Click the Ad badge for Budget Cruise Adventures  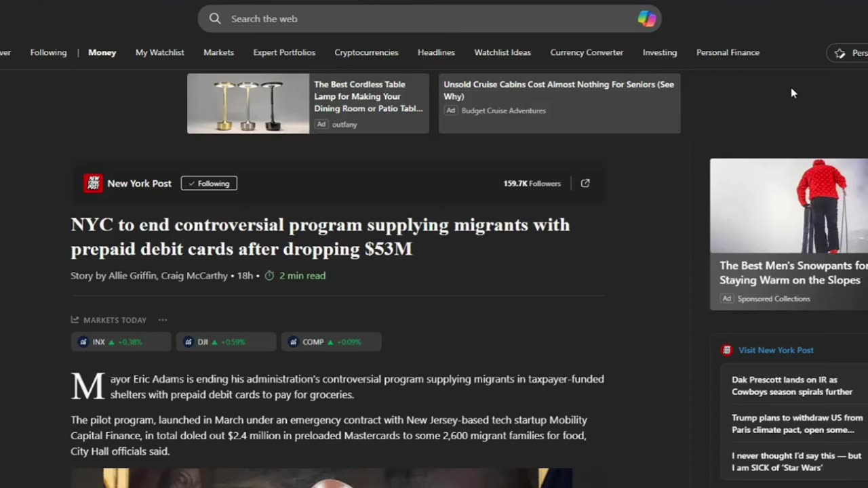451,110
